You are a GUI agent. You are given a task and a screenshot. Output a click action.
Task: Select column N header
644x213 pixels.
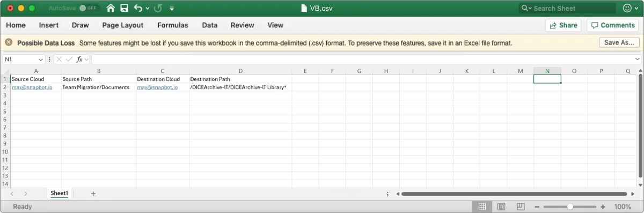pyautogui.click(x=547, y=71)
